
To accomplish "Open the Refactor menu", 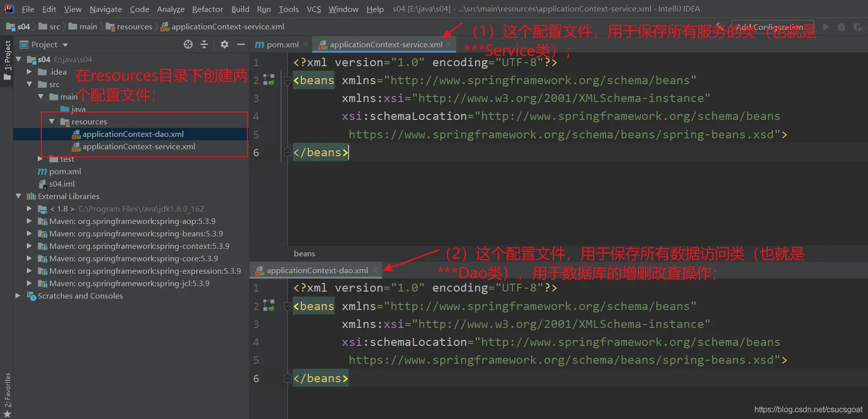I will pyautogui.click(x=207, y=9).
